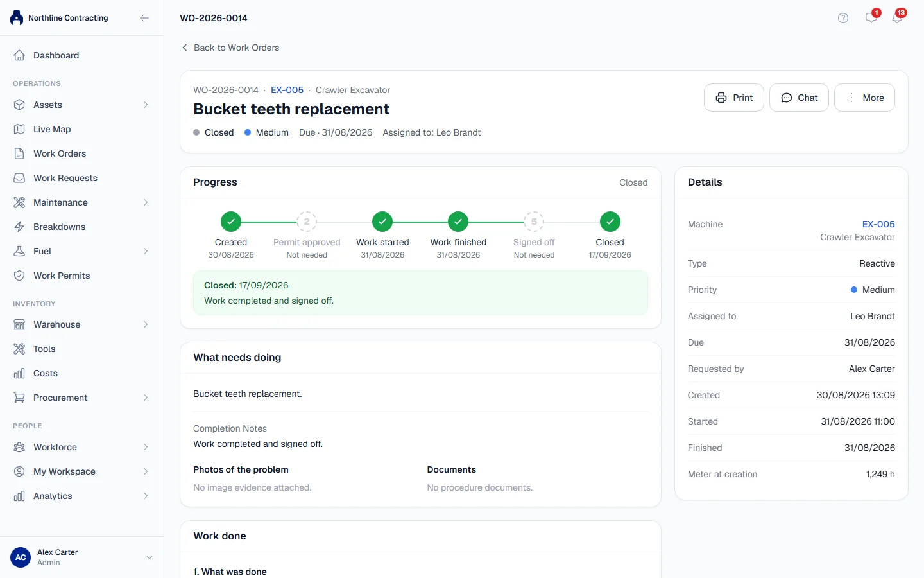Expand the Workforce submenu chevron
This screenshot has width=924, height=578.
click(x=146, y=447)
